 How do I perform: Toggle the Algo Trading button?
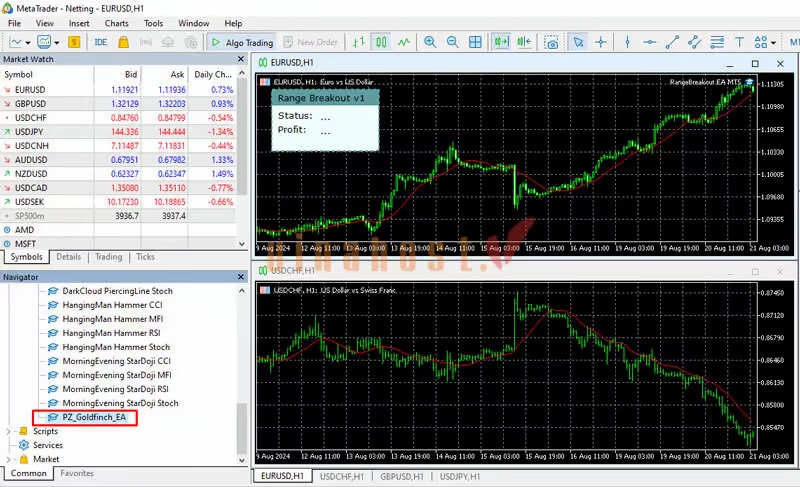tap(242, 42)
